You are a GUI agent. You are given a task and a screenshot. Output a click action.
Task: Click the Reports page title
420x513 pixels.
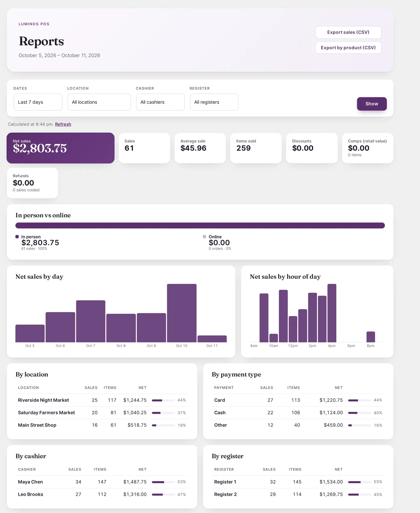41,41
